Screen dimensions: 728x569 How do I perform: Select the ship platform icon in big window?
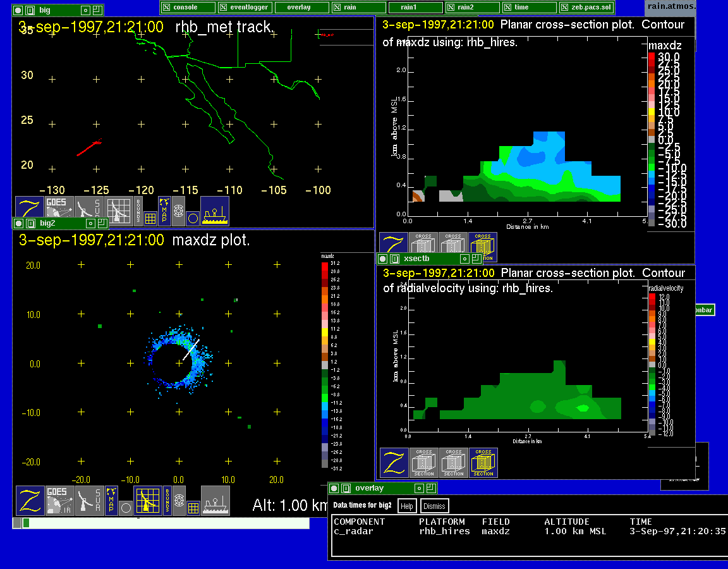click(215, 211)
